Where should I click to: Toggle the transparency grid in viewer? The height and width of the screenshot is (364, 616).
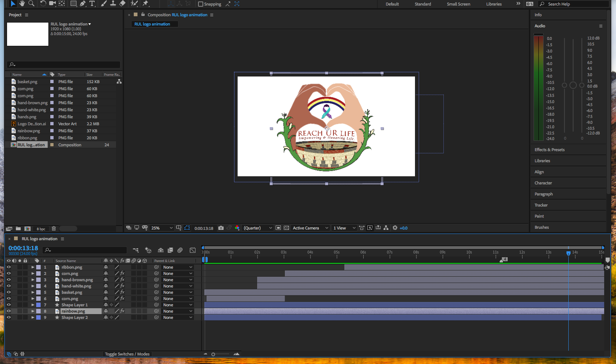286,228
